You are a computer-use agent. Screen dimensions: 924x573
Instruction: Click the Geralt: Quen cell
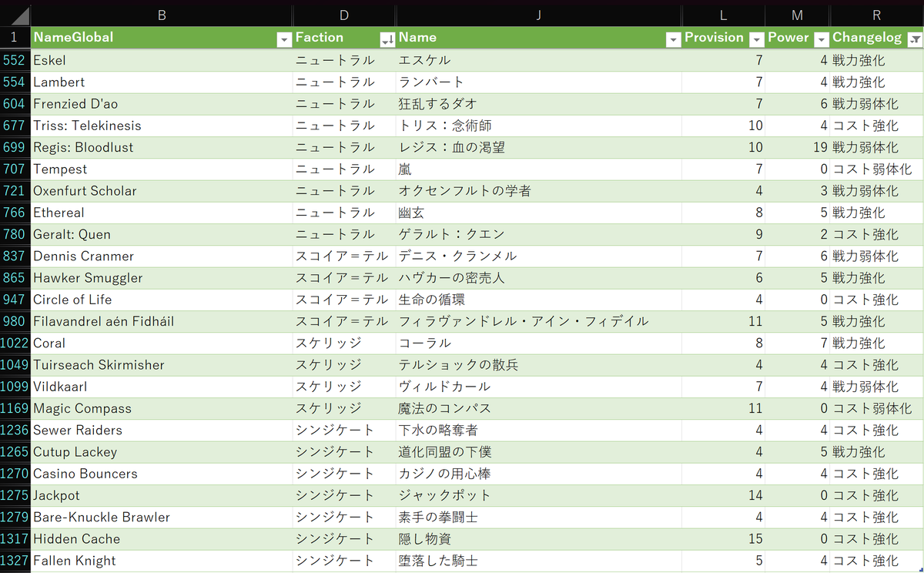tap(162, 234)
